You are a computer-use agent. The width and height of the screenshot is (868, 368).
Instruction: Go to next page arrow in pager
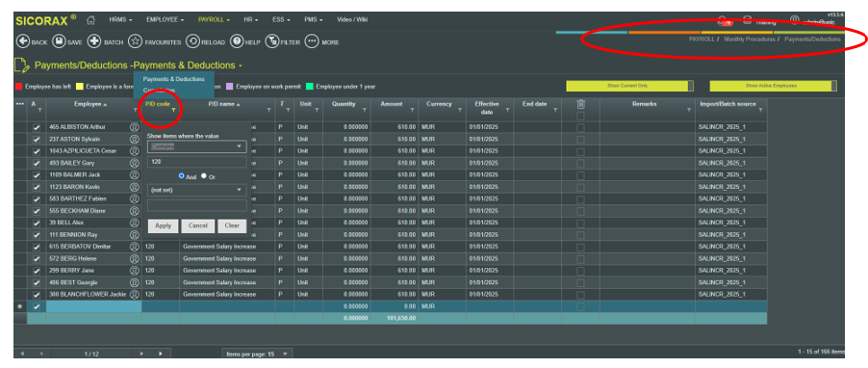[x=141, y=353]
